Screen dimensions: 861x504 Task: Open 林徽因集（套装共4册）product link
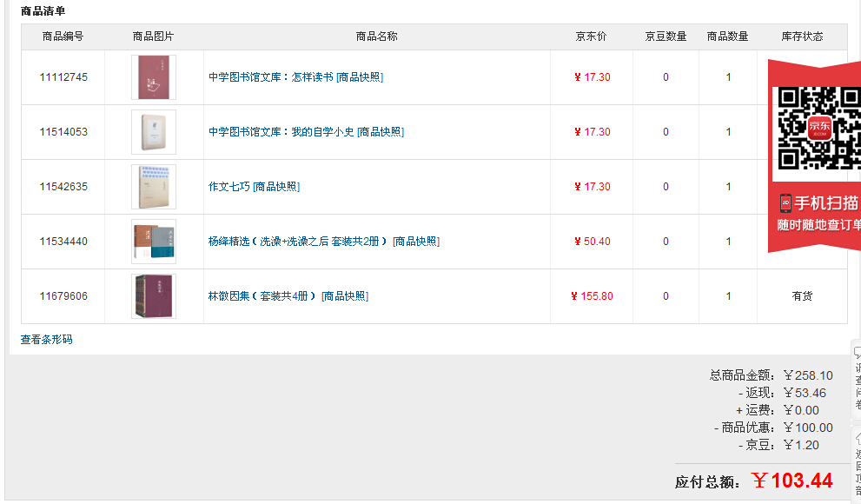click(262, 296)
